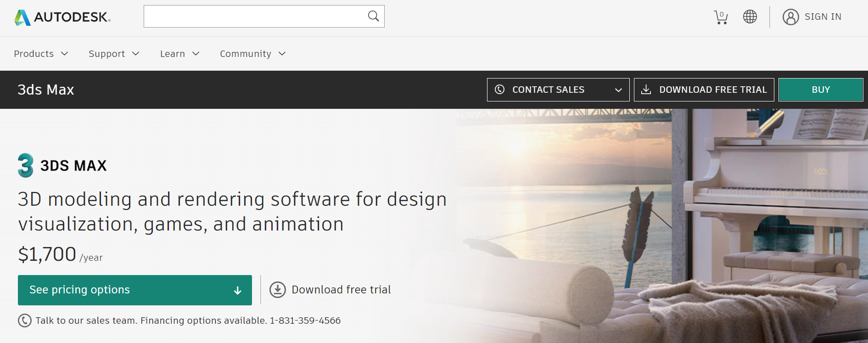The height and width of the screenshot is (343, 868).
Task: Click download icon in Download Free Trial button
Action: [646, 90]
